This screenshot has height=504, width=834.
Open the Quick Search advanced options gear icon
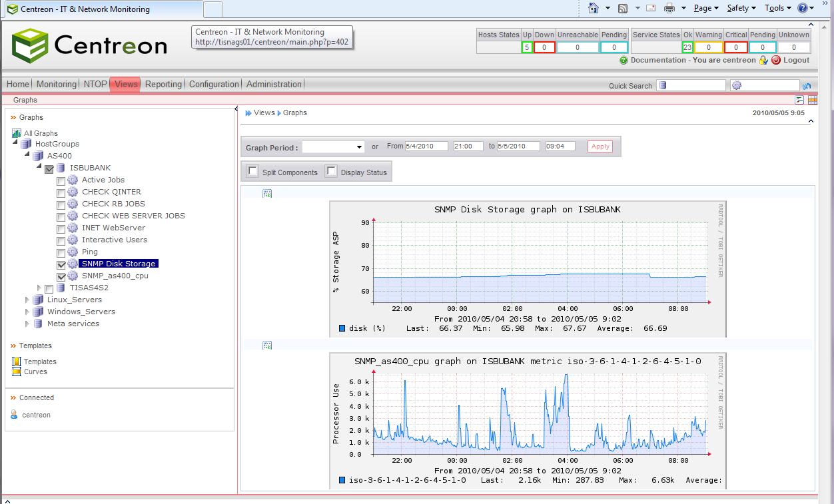[x=737, y=85]
